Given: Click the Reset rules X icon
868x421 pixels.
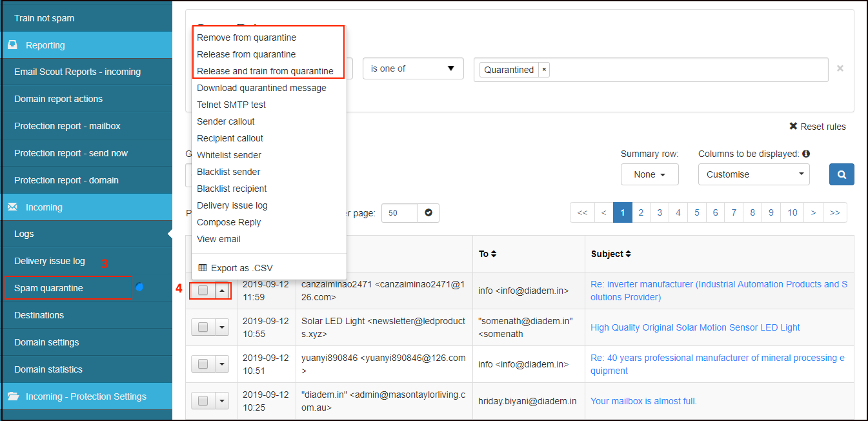Looking at the screenshot, I should pyautogui.click(x=793, y=127).
